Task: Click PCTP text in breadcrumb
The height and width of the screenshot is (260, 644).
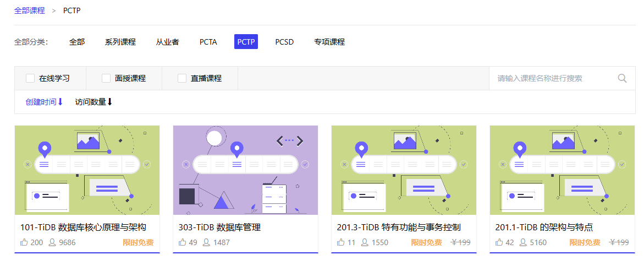Action: click(x=72, y=10)
